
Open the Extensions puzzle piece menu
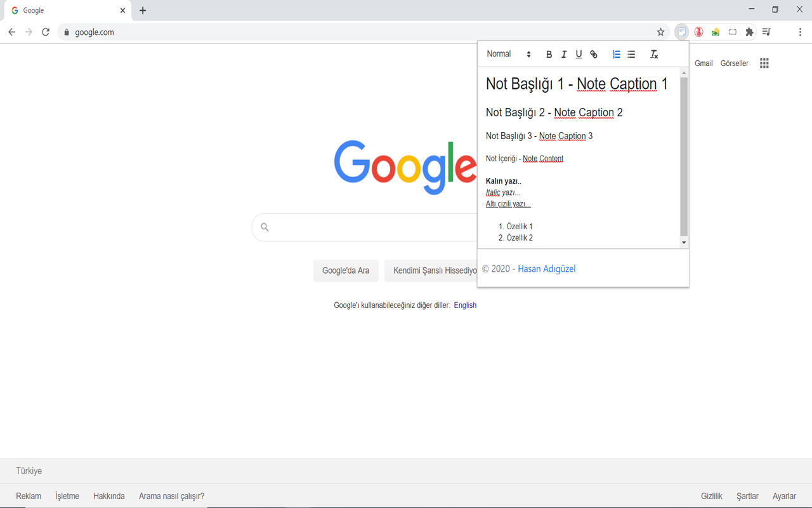[x=749, y=32]
